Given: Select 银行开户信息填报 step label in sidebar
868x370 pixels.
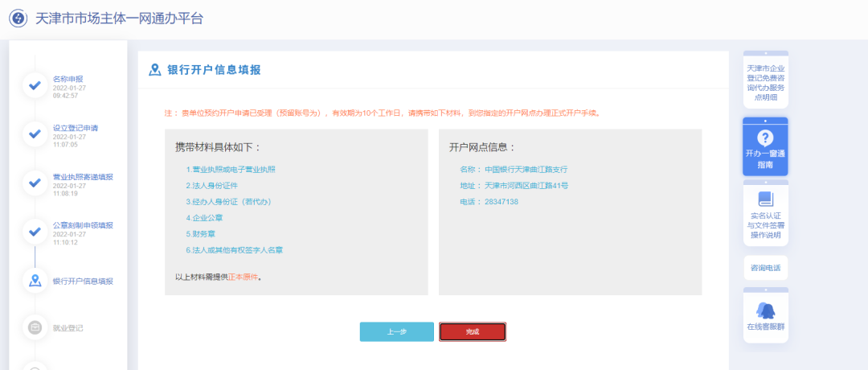Looking at the screenshot, I should [83, 282].
